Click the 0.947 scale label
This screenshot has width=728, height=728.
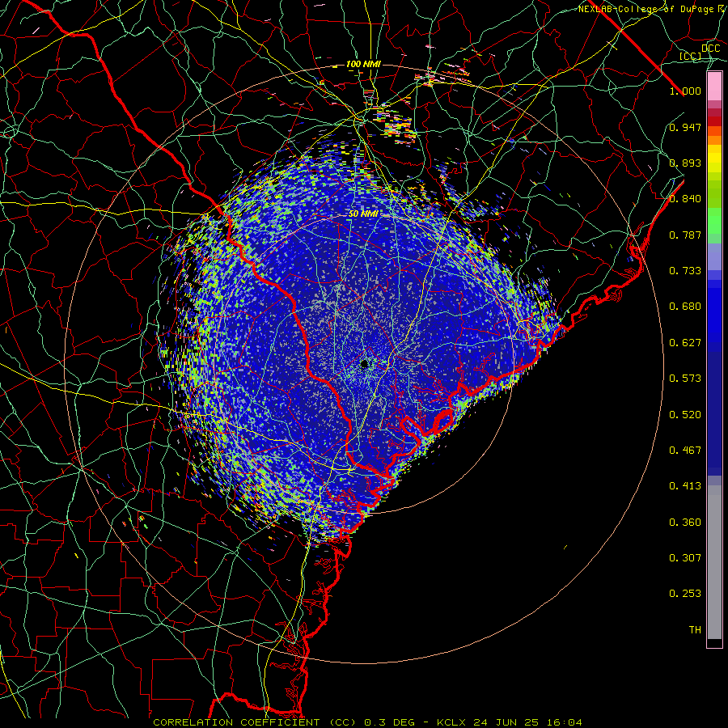click(x=685, y=127)
